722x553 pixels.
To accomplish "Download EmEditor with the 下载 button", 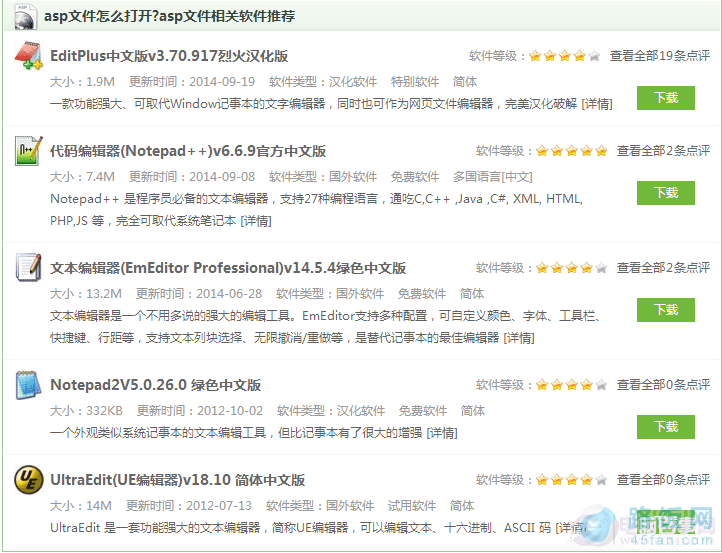I will (x=666, y=309).
